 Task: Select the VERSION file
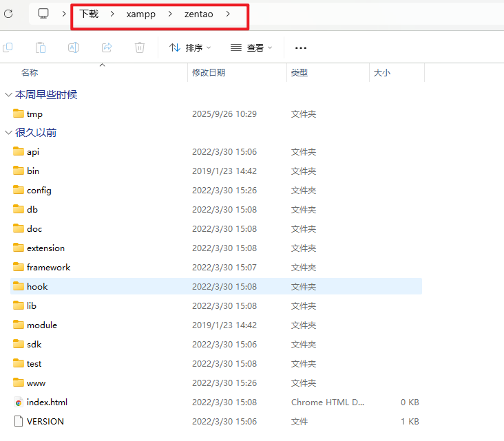click(45, 422)
